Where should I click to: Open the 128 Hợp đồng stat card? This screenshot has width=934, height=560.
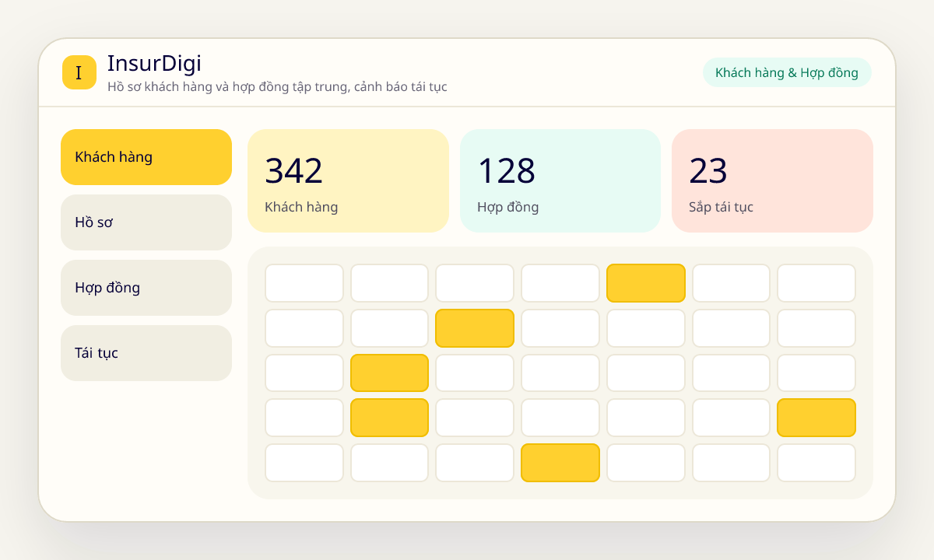click(x=560, y=180)
